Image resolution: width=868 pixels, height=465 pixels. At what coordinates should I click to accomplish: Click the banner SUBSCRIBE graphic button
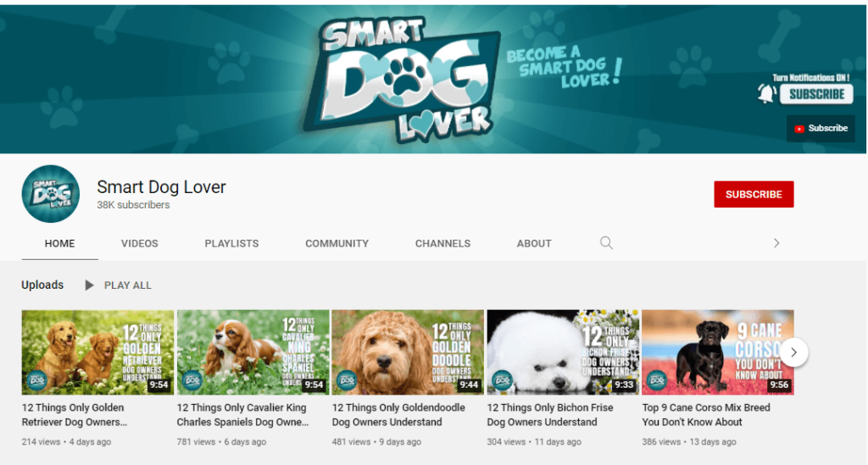click(816, 94)
